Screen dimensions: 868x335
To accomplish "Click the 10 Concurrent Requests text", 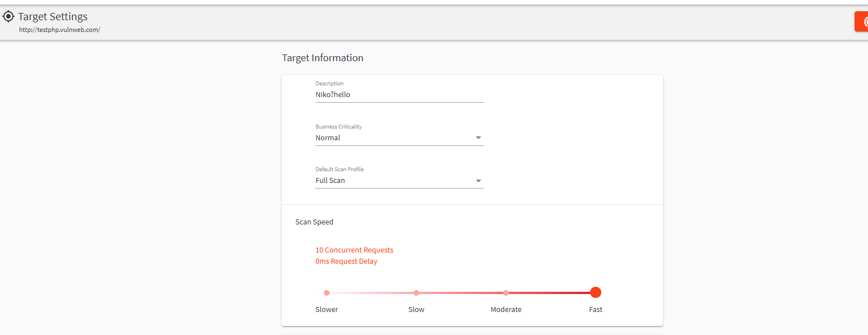I will click(354, 250).
